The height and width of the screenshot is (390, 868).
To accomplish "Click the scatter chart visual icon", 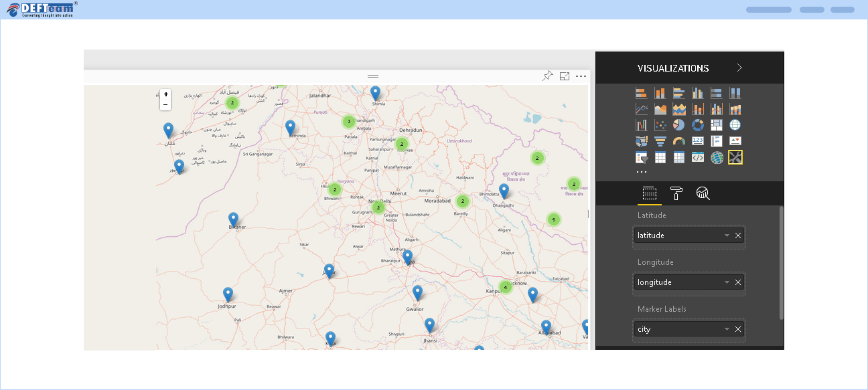I will pyautogui.click(x=660, y=125).
